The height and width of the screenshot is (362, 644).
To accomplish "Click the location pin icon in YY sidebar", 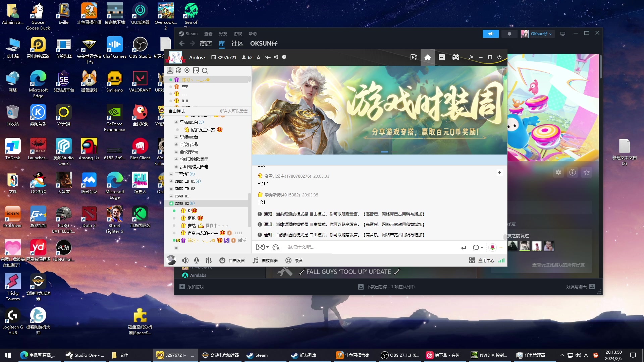I will [187, 70].
